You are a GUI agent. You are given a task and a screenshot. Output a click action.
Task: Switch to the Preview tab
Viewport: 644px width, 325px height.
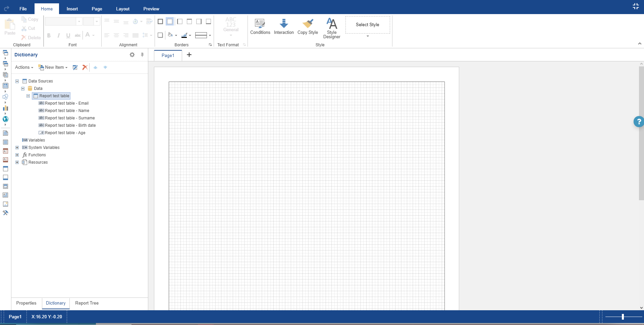[x=151, y=9]
